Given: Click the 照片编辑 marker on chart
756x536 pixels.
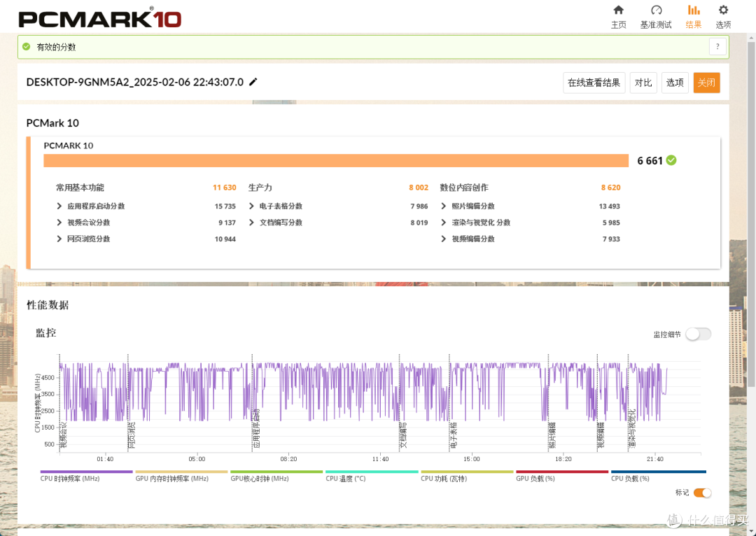Looking at the screenshot, I should pyautogui.click(x=552, y=436).
